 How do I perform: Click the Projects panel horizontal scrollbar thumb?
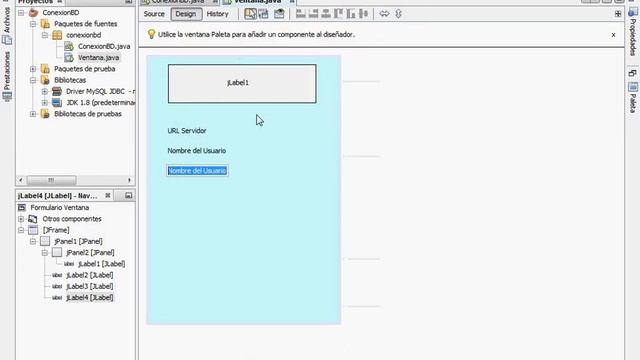pos(51,180)
